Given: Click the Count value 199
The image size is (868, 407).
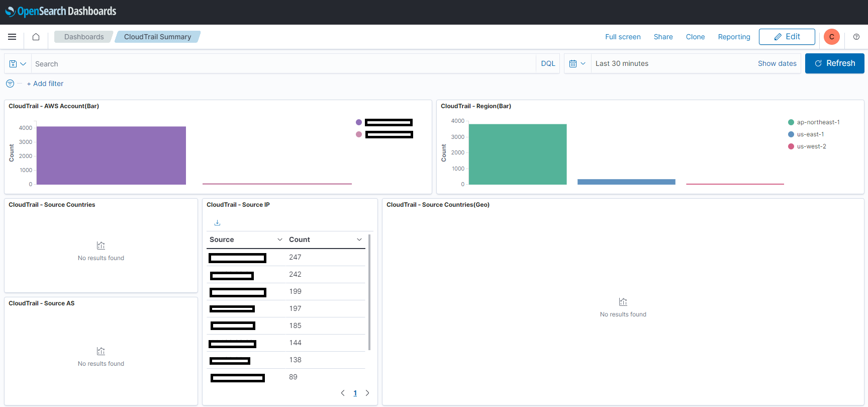Looking at the screenshot, I should click(x=295, y=291).
